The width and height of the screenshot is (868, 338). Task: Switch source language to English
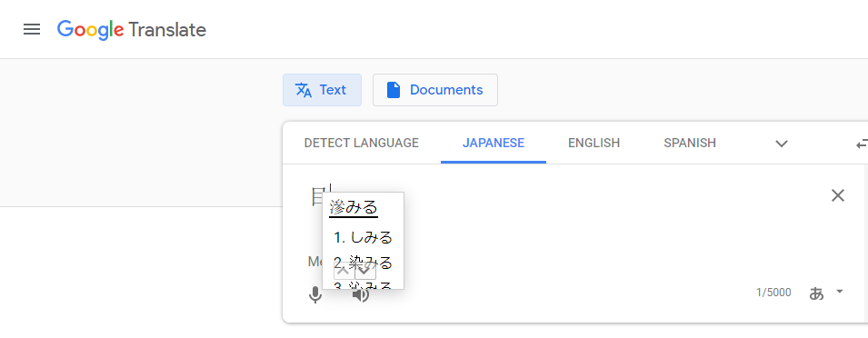pyautogui.click(x=594, y=144)
